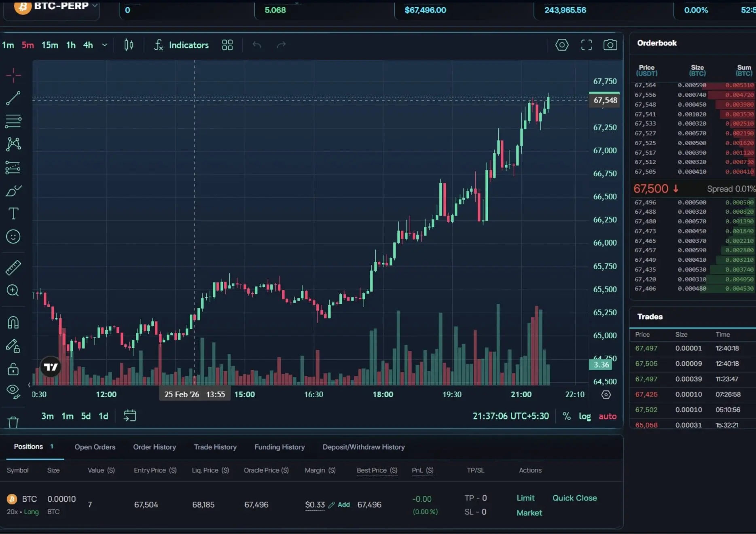
Task: Switch to 4h timeframe
Action: pyautogui.click(x=88, y=45)
